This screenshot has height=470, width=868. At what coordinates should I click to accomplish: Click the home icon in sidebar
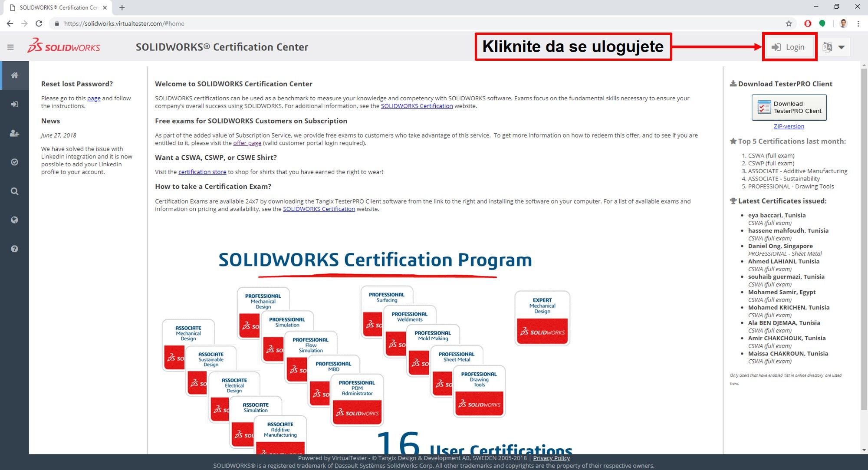(x=14, y=76)
